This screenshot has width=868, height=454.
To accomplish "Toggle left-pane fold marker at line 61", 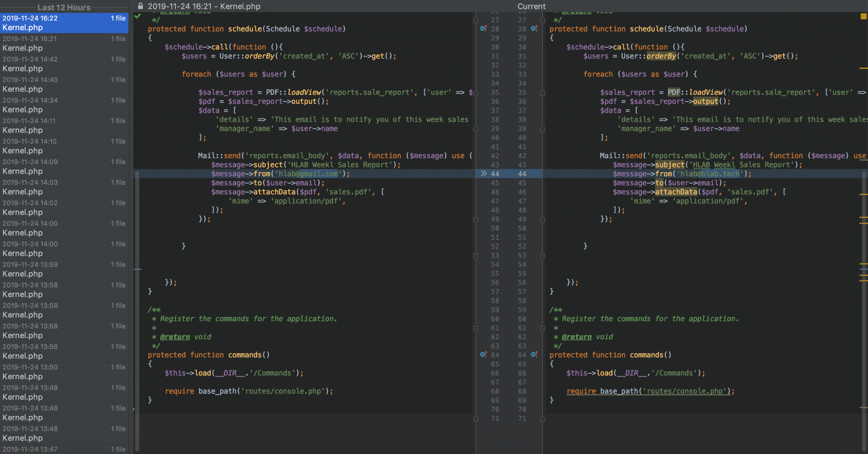I will (x=475, y=328).
